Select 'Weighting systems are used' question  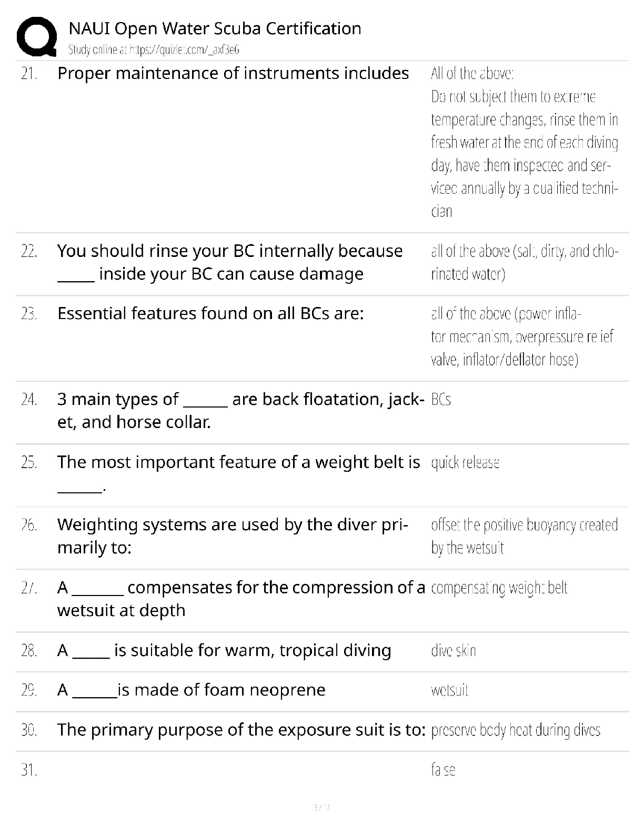pos(233,536)
